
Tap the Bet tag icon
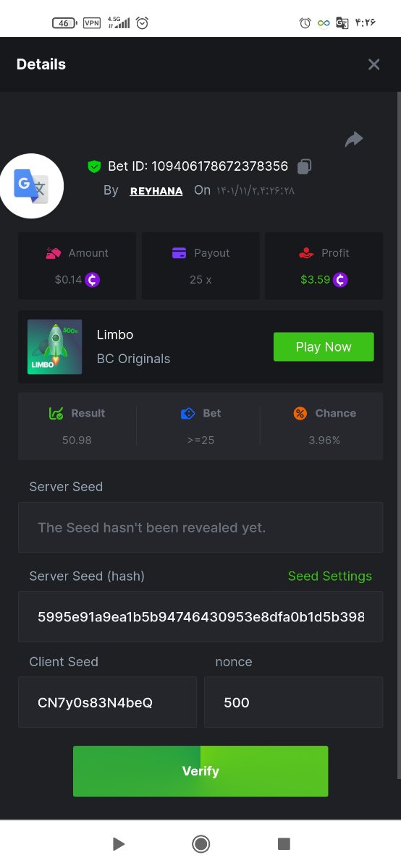click(x=187, y=413)
